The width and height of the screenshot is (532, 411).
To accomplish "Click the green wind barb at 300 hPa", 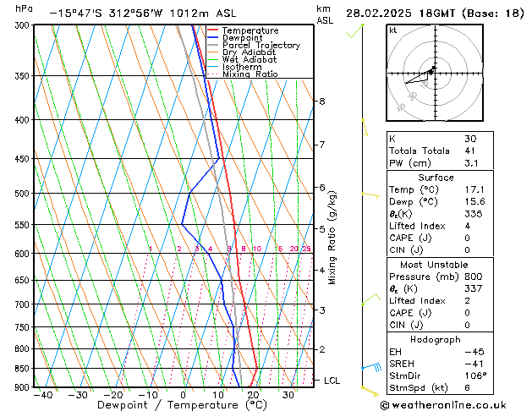I will pos(355,30).
